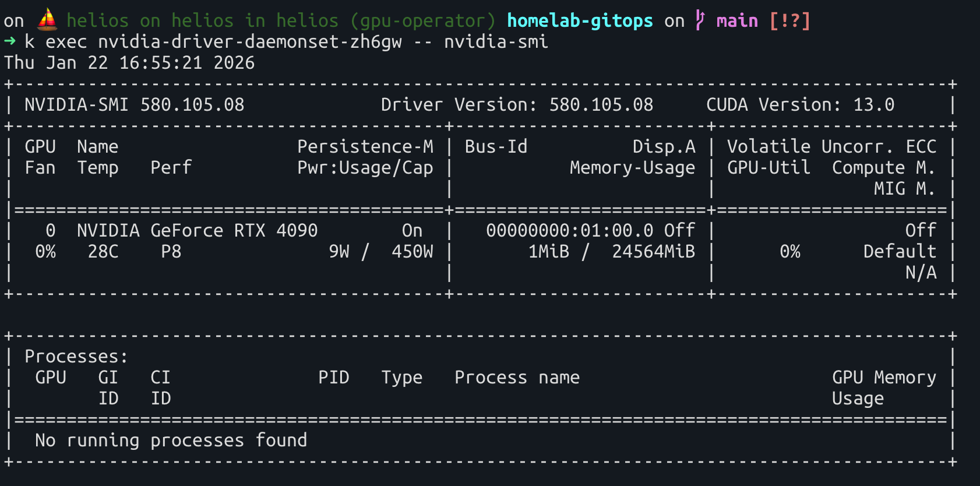
Task: Click the CUDA Version 13.0 text
Action: coord(799,105)
